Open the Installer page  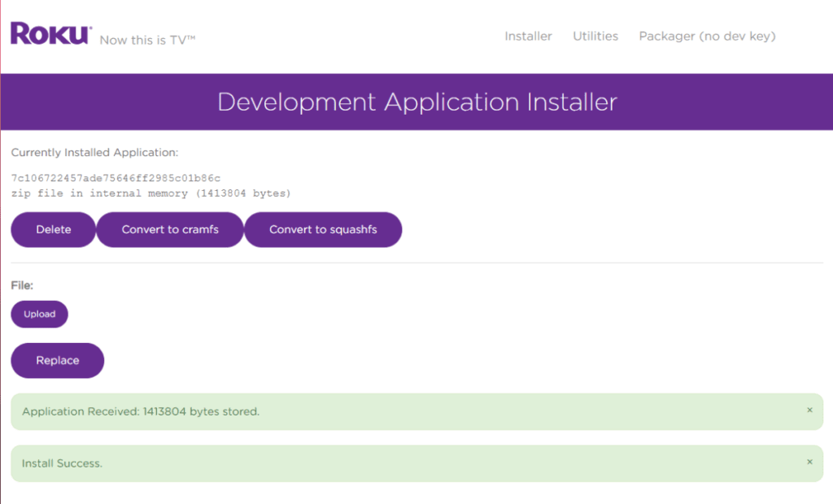tap(528, 36)
